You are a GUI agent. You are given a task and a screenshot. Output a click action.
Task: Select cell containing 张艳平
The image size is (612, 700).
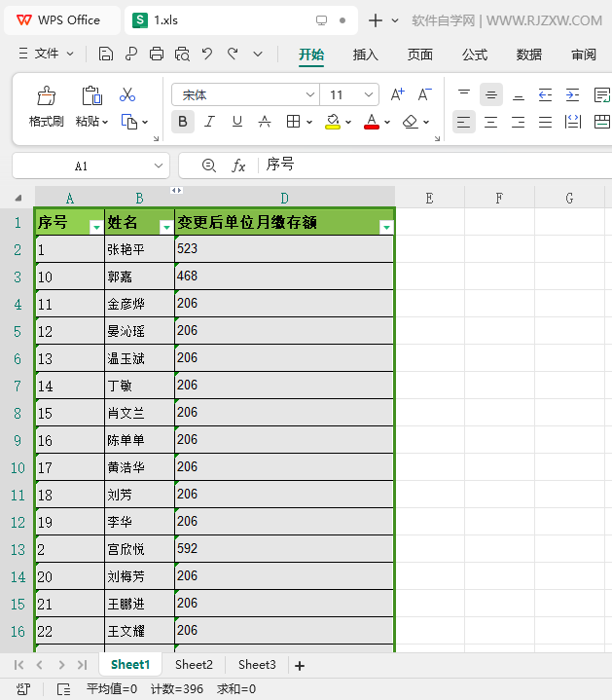139,249
